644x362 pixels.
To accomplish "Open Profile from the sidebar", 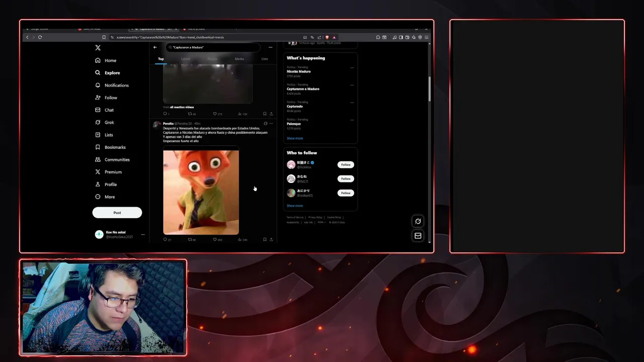I will pos(106,185).
